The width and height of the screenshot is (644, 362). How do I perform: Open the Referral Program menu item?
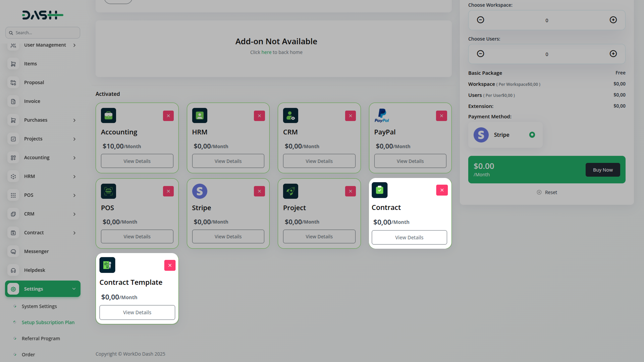pyautogui.click(x=41, y=339)
